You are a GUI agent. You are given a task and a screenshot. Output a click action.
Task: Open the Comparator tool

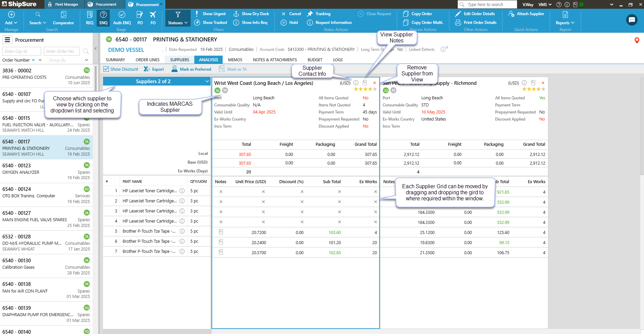(x=63, y=18)
